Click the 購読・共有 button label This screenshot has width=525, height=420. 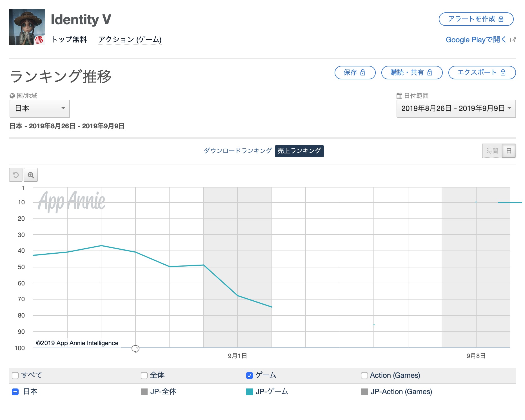point(407,72)
